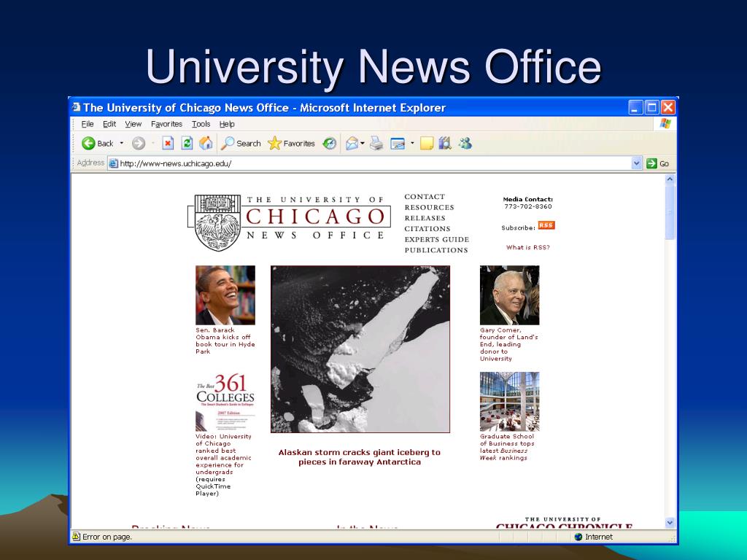
Task: Click the Barack Obama photo thumbnail
Action: 225,295
